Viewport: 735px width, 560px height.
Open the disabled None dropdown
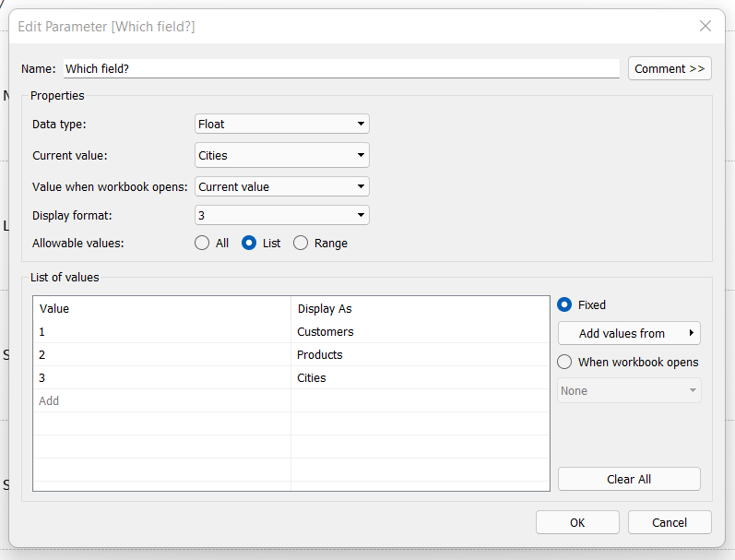pos(629,390)
